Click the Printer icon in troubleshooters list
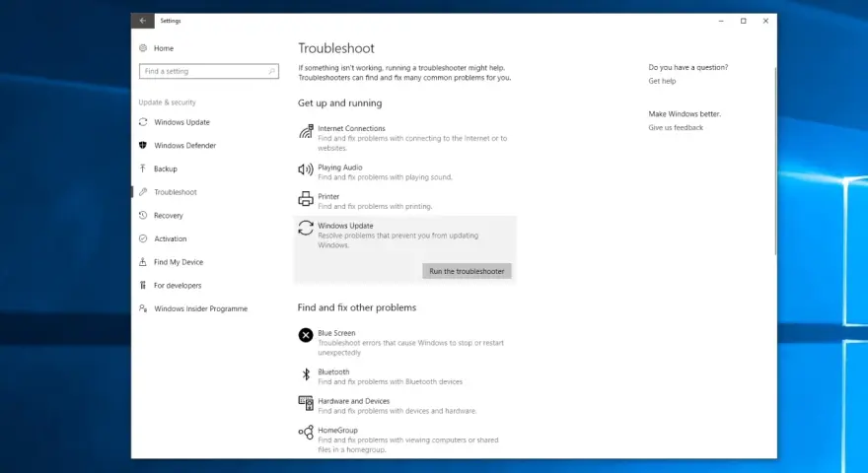868x473 pixels. click(306, 199)
